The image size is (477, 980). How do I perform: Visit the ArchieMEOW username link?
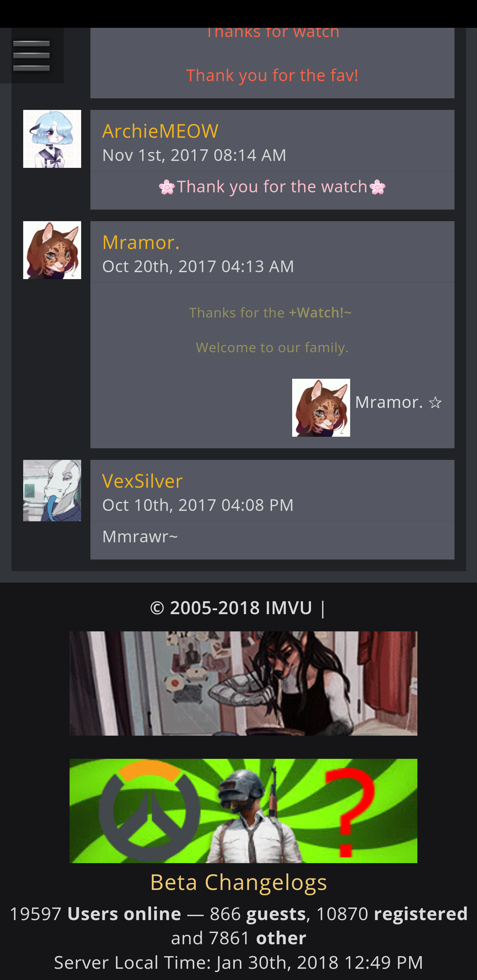click(x=160, y=131)
